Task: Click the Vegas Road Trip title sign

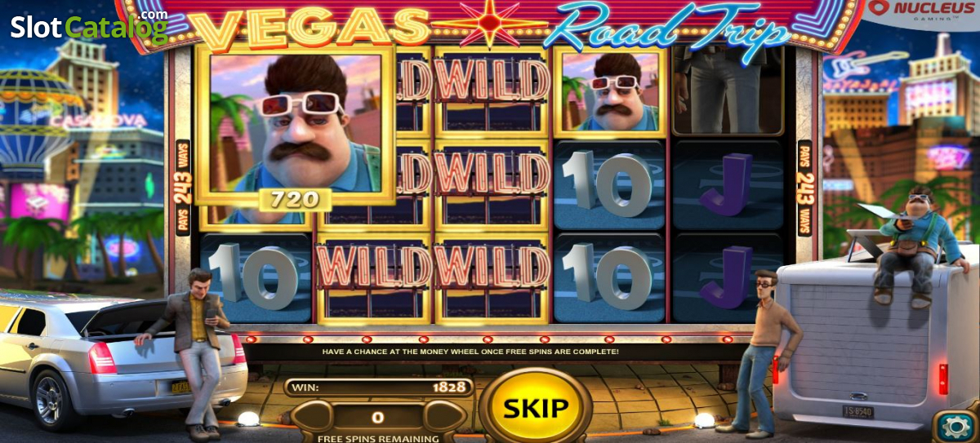Action: (490, 26)
